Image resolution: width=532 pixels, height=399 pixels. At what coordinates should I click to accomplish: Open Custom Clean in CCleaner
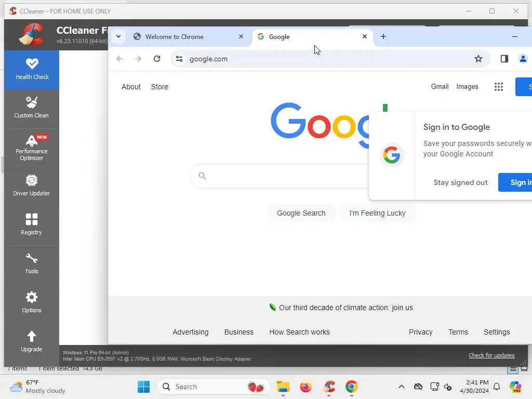(32, 108)
